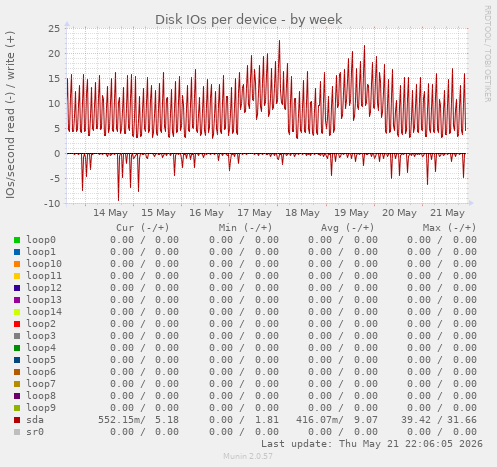The width and height of the screenshot is (497, 467).
Task: Click the loop9 olive green swatch
Action: [x=17, y=408]
